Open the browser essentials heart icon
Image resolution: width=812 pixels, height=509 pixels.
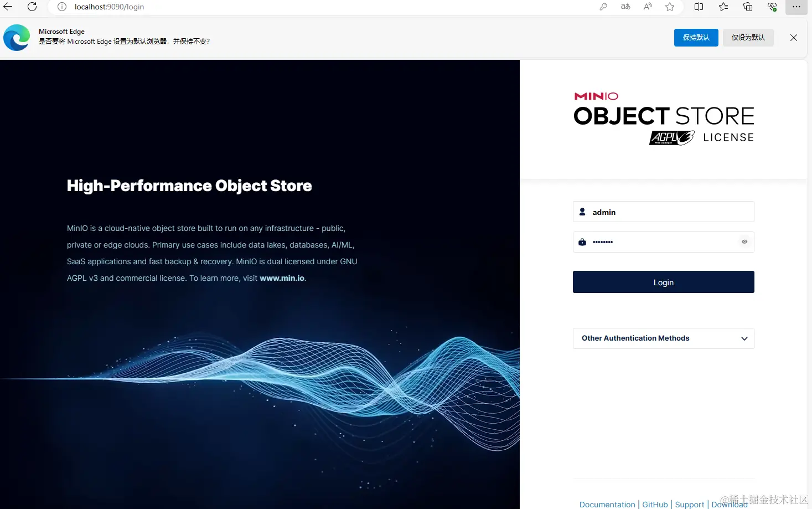772,7
